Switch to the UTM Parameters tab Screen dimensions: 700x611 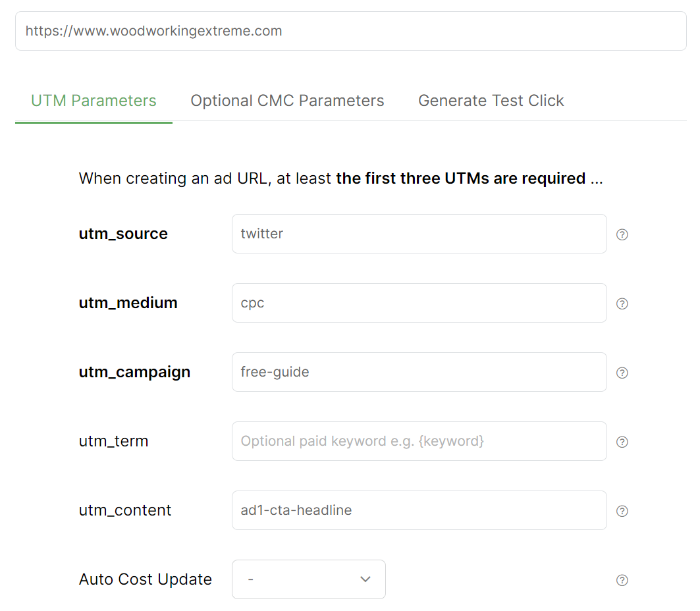click(94, 101)
